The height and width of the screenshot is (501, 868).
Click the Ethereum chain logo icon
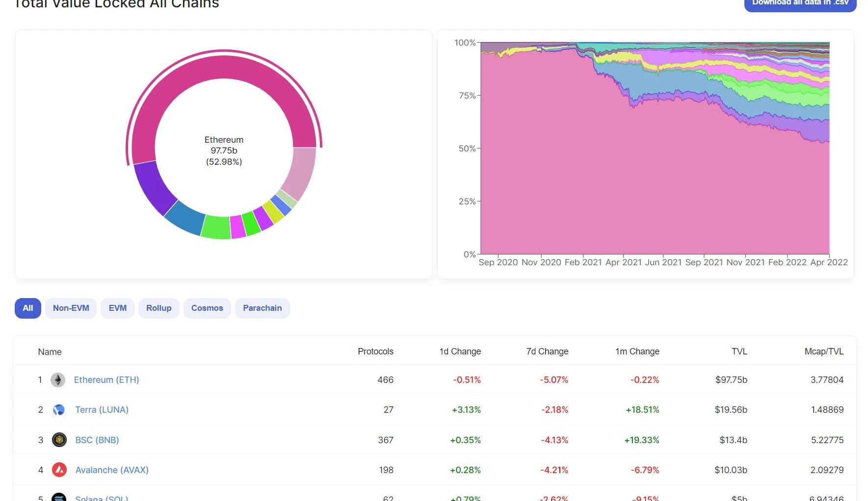coord(58,380)
